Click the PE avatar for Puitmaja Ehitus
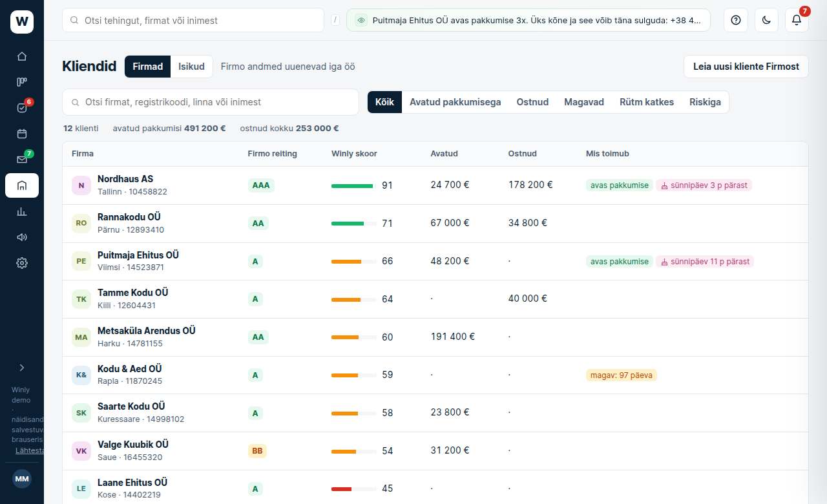This screenshot has height=504, width=827. pos(81,261)
